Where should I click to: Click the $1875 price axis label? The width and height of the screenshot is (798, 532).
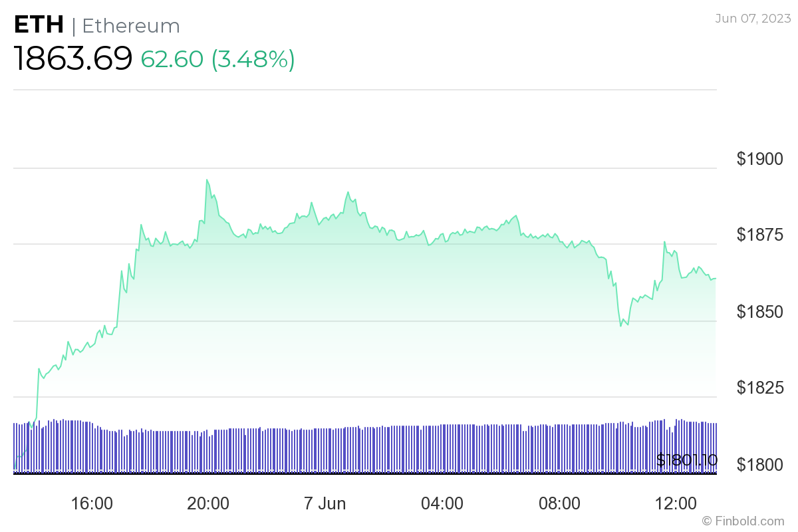click(x=760, y=235)
